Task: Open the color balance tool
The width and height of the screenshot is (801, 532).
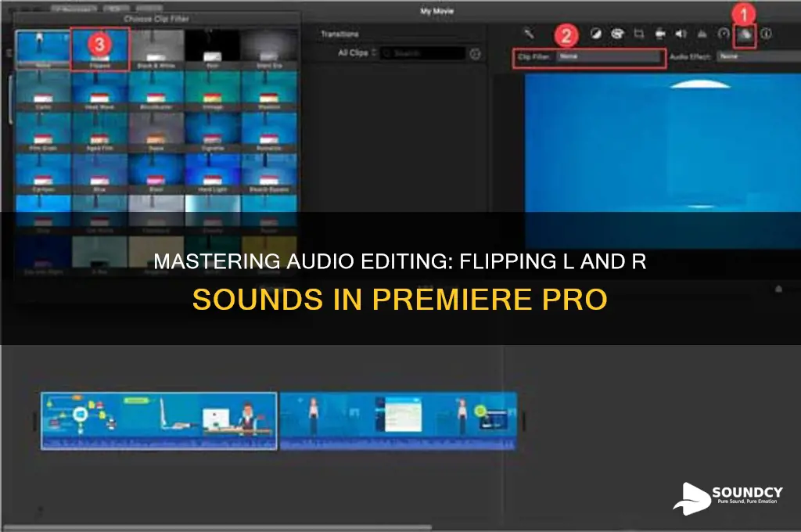Action: (595, 34)
